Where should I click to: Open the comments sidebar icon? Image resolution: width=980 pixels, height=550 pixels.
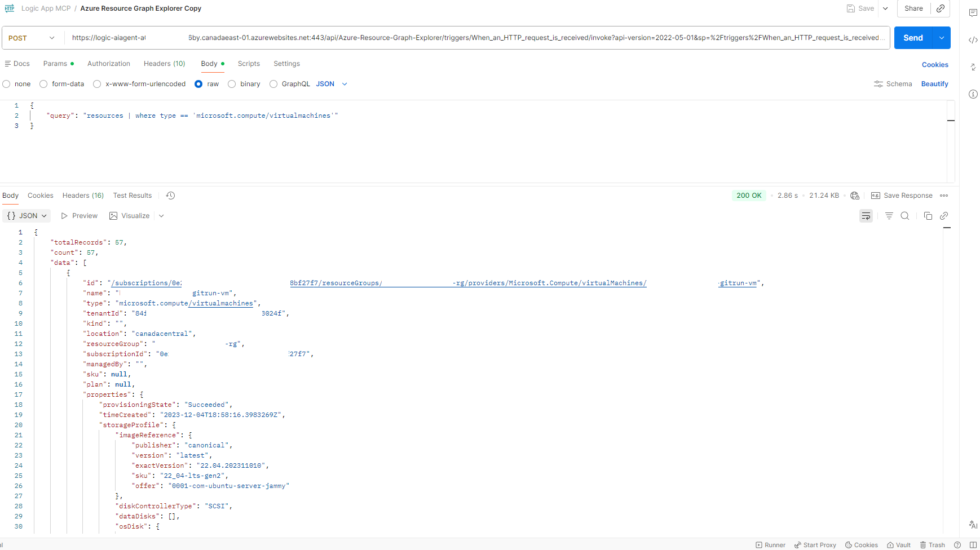click(973, 13)
